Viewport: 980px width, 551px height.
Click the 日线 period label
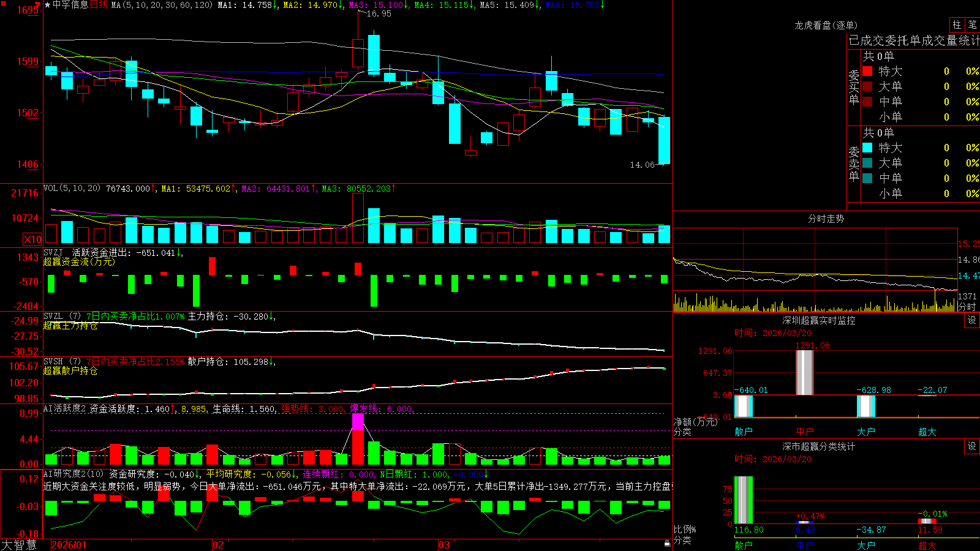pyautogui.click(x=99, y=5)
